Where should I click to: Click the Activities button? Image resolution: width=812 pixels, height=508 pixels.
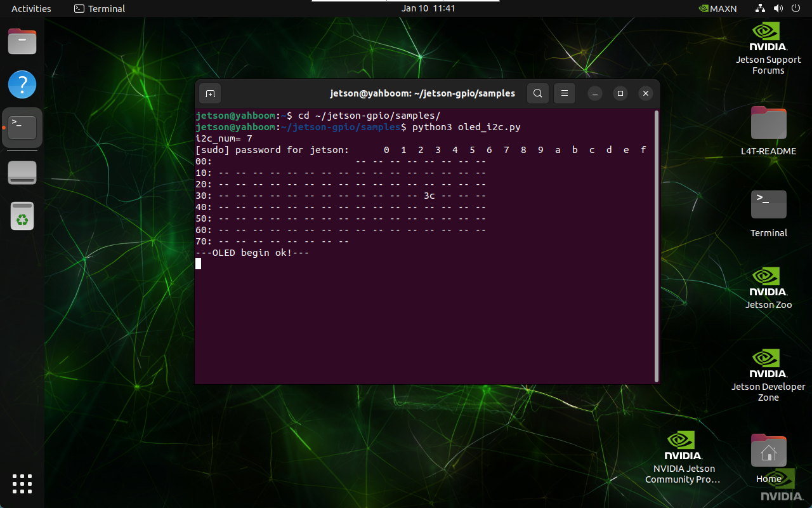(x=31, y=9)
